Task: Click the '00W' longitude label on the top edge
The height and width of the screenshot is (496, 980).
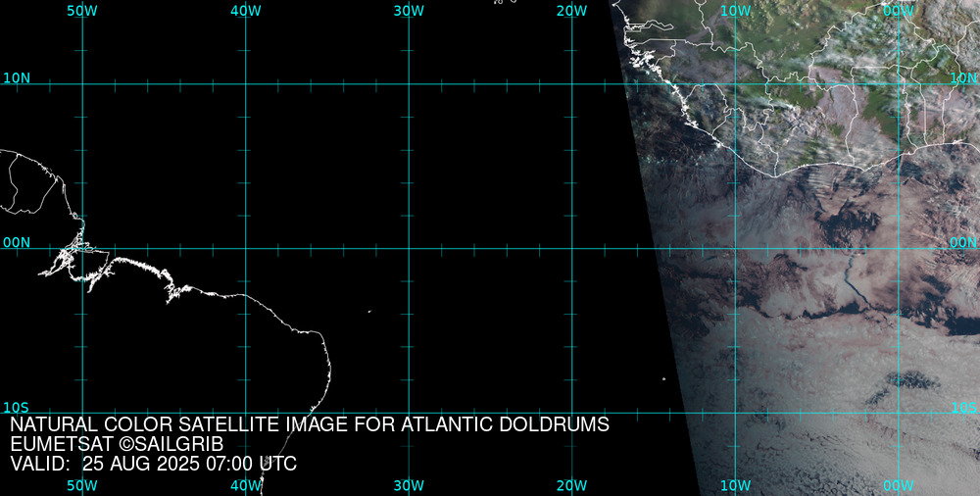Action: 899,11
